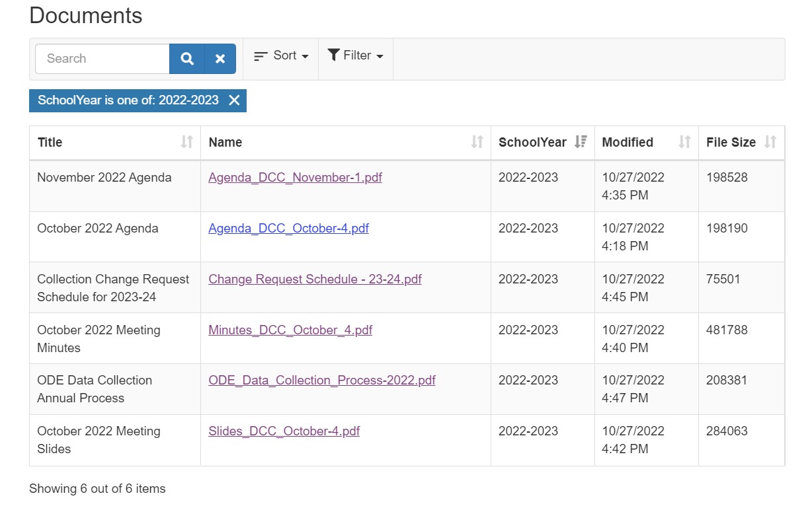Viewport: 812px width, 510px height.
Task: Click the search magnifying glass icon
Action: point(186,58)
